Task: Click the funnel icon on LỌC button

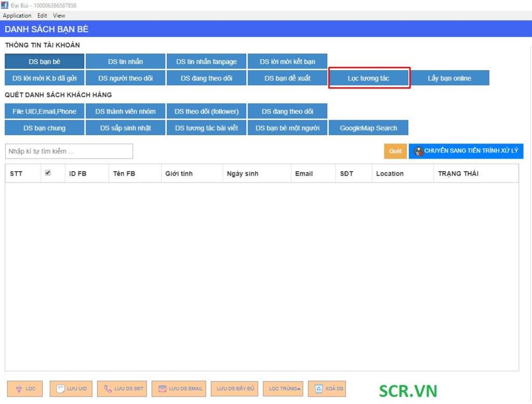Action: coord(18,389)
